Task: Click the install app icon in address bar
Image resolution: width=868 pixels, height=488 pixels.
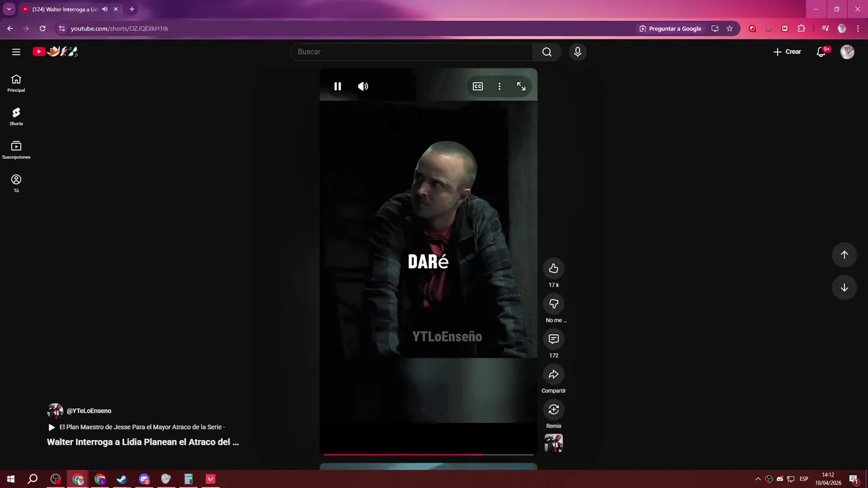Action: click(x=715, y=28)
